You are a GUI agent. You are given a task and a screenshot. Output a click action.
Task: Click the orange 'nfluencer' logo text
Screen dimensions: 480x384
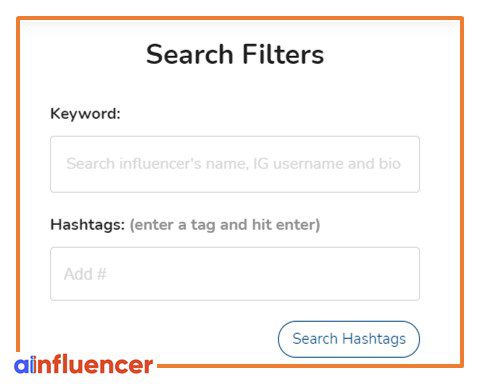pos(95,365)
